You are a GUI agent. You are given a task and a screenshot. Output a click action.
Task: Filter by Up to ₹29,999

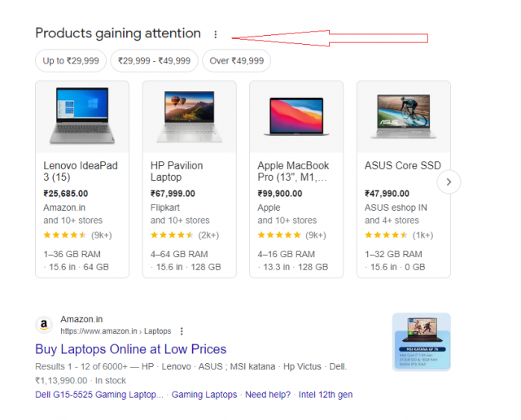(71, 60)
